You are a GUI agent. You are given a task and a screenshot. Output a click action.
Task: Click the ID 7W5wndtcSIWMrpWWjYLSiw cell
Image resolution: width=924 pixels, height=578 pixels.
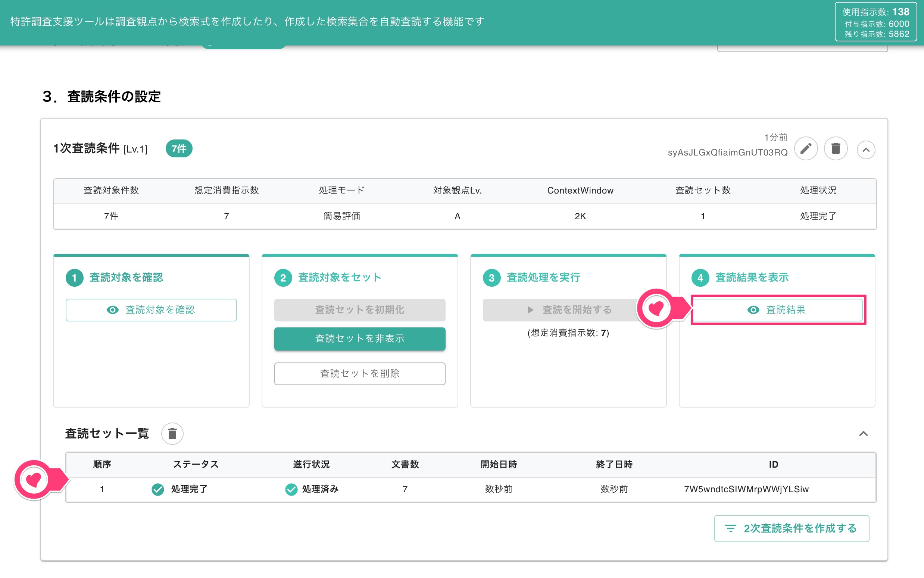pyautogui.click(x=746, y=489)
